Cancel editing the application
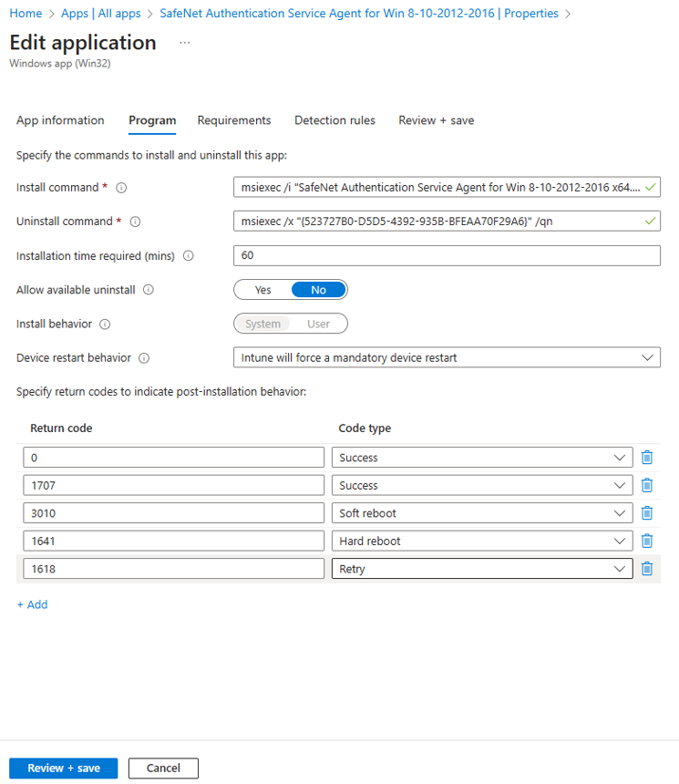Image resolution: width=679 pixels, height=784 pixels. click(163, 768)
